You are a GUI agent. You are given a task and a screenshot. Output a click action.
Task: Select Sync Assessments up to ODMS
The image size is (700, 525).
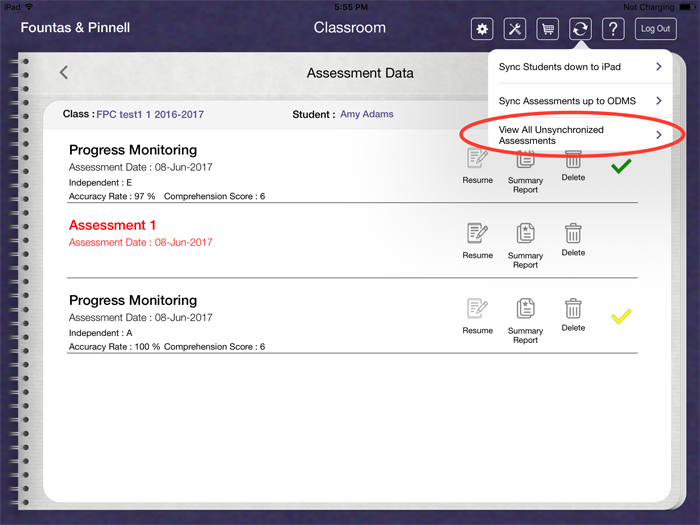coord(567,101)
